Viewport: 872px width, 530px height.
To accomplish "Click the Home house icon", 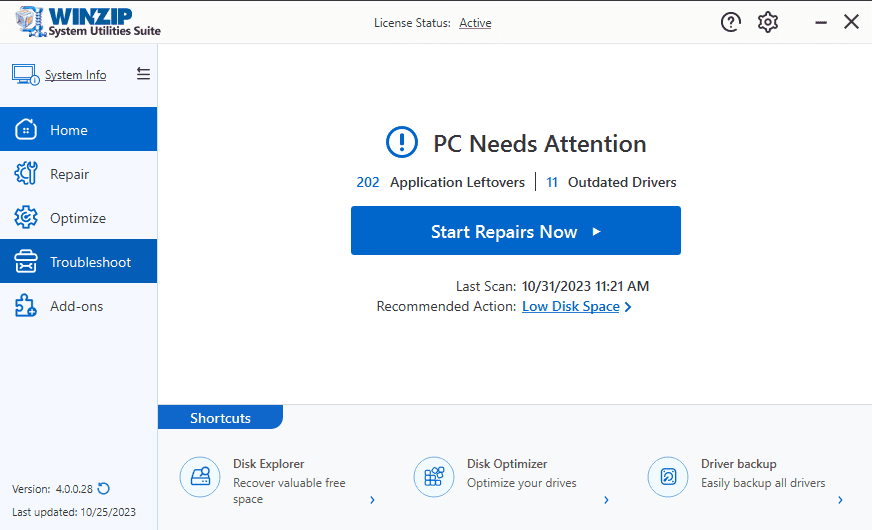I will [x=26, y=130].
